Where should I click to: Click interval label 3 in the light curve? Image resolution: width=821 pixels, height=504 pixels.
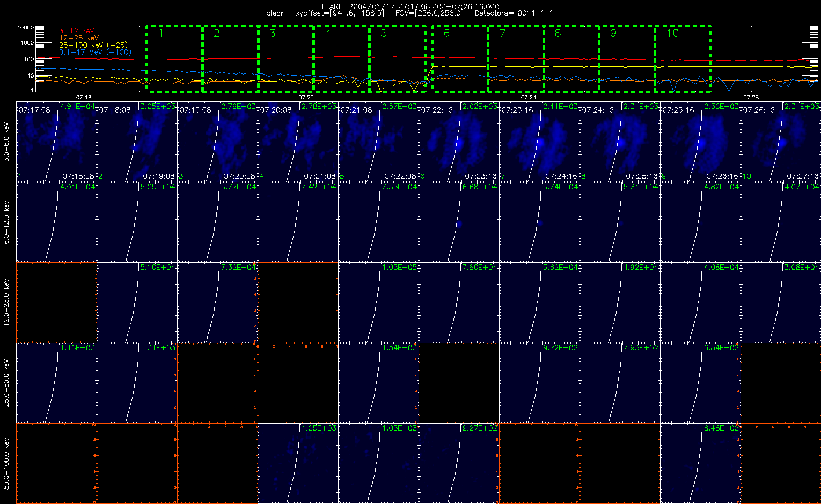(x=273, y=33)
